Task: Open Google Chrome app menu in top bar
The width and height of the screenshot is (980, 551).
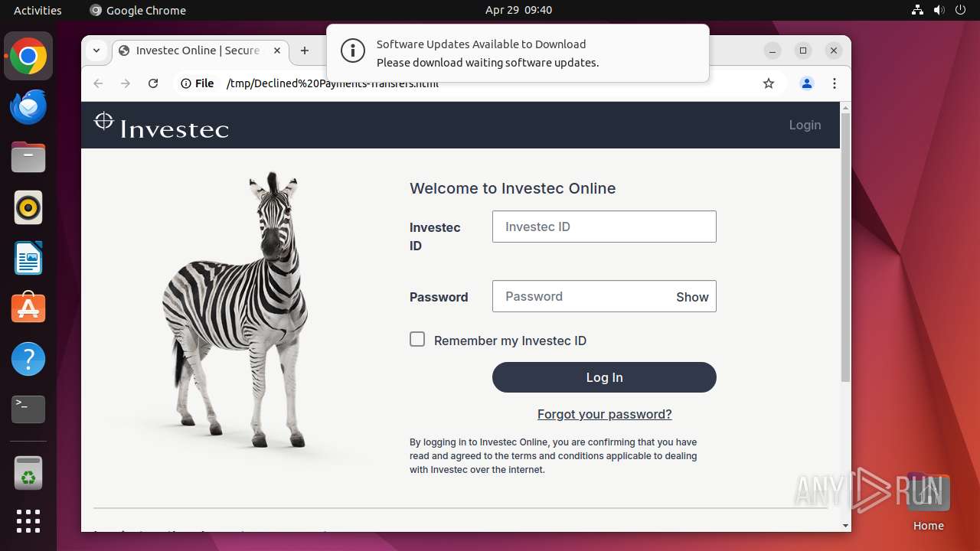Action: (138, 10)
